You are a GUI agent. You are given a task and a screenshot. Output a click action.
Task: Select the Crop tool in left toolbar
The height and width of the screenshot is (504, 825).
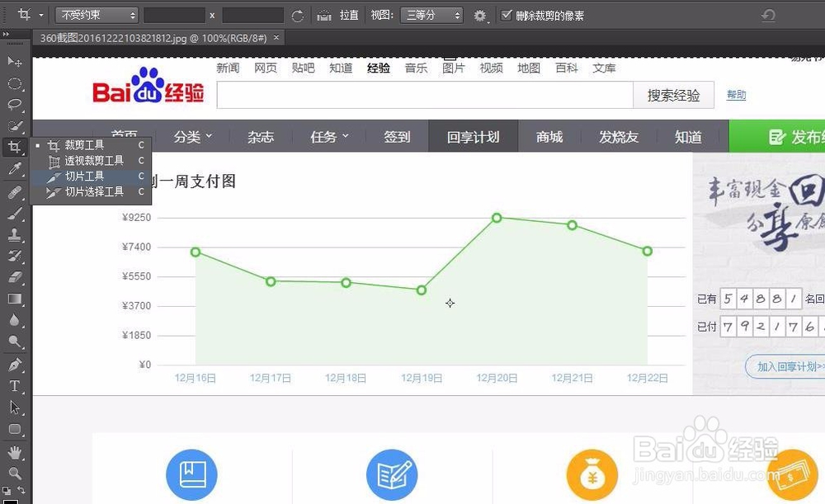click(15, 147)
